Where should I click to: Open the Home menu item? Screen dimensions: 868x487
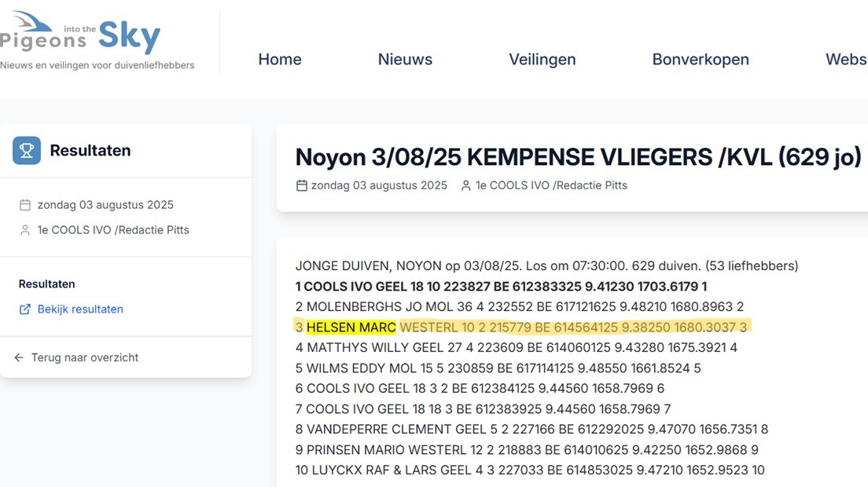[280, 60]
